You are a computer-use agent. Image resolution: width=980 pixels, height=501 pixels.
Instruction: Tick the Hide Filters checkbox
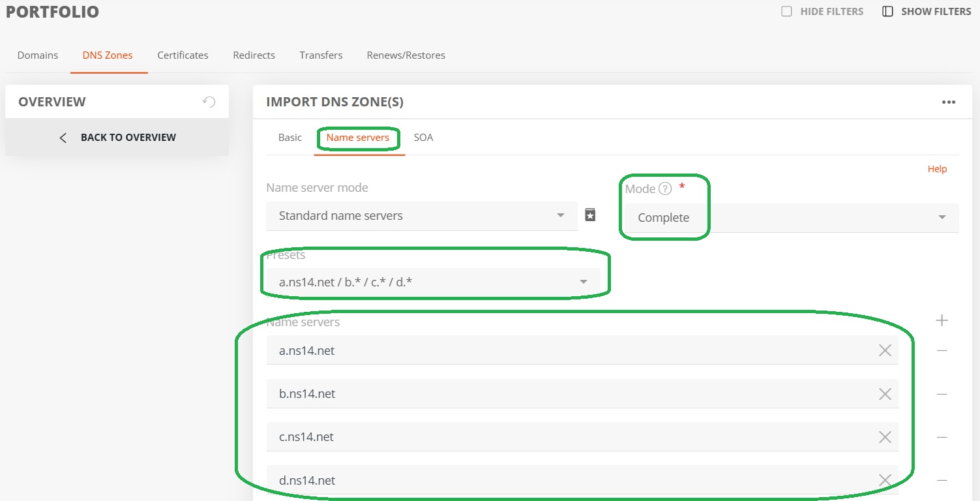(787, 11)
